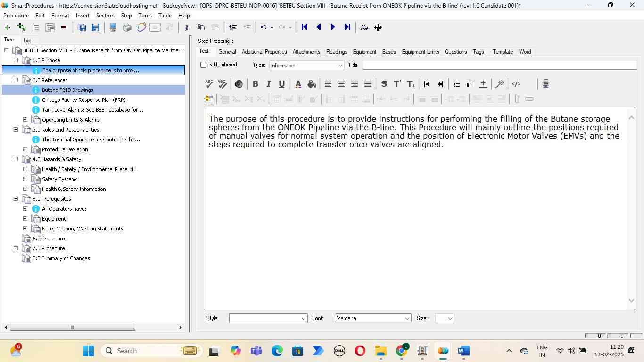644x362 pixels.
Task: Click the red minus delete step icon
Action: point(64,27)
